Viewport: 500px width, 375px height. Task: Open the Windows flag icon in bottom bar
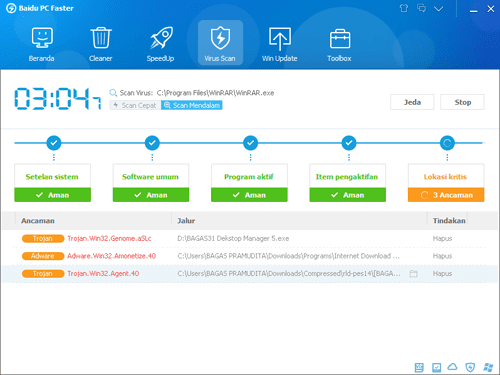488,367
